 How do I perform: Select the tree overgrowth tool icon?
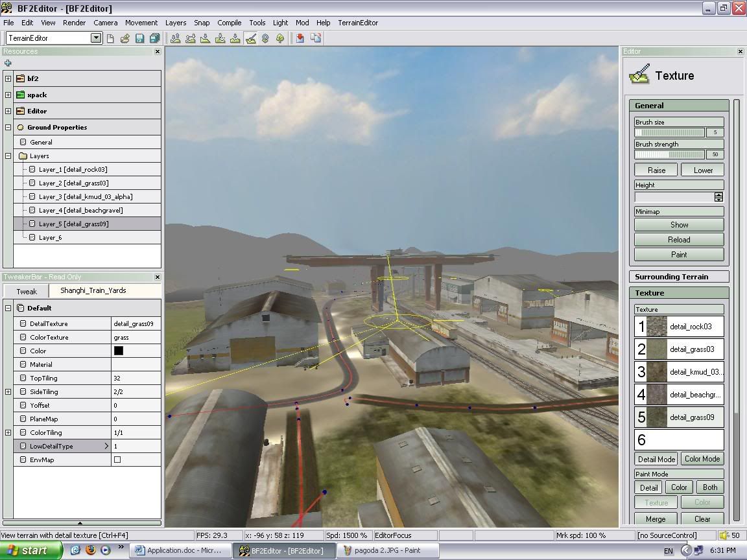[280, 38]
